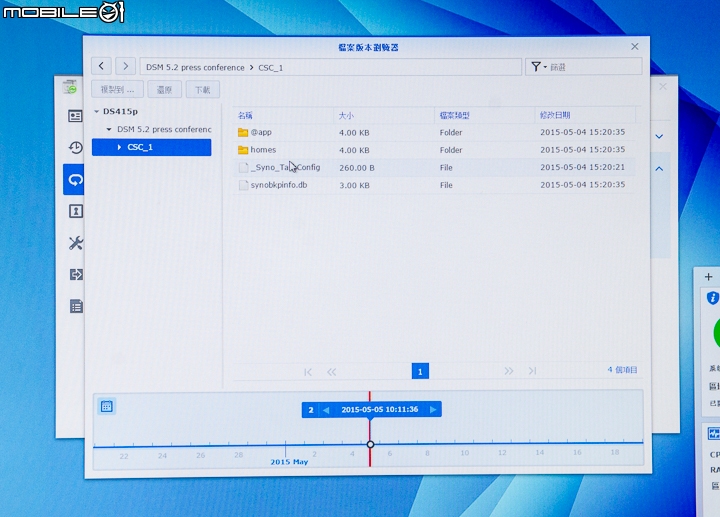Click the 3.00 KB size cell
Screen dimensions: 720x517
354,185
